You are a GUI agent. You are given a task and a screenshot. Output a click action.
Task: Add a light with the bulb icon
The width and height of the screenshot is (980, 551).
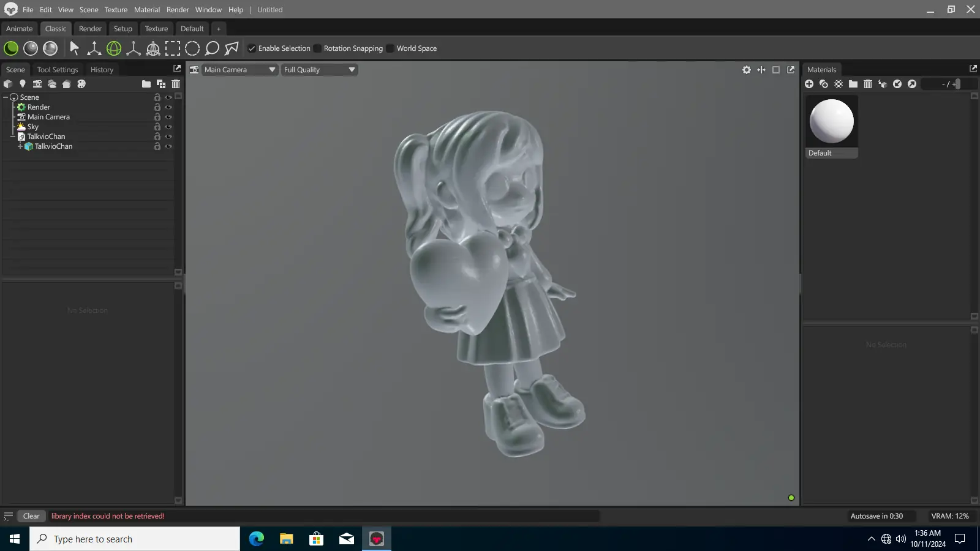23,84
